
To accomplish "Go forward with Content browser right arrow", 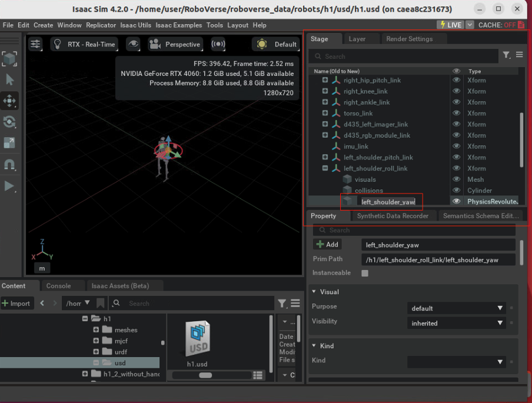I will (x=55, y=303).
